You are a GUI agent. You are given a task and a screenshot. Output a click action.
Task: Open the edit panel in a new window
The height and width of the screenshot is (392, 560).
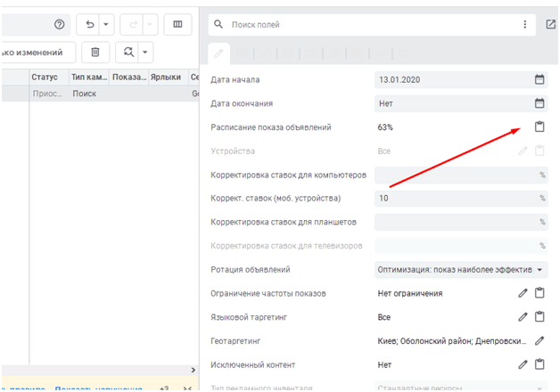click(550, 24)
